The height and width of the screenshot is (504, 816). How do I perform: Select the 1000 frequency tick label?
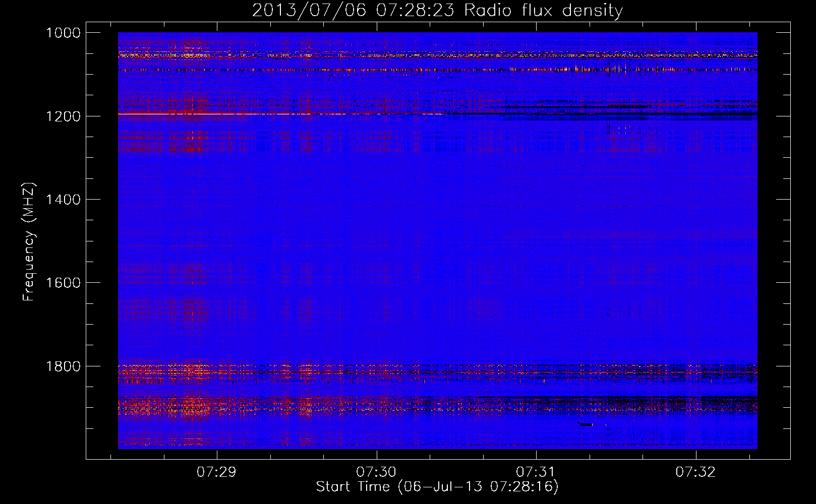(63, 33)
